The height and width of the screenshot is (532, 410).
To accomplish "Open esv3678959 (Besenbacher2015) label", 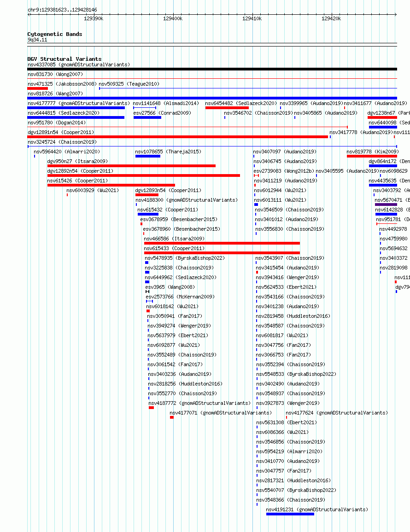I will pyautogui.click(x=179, y=220).
